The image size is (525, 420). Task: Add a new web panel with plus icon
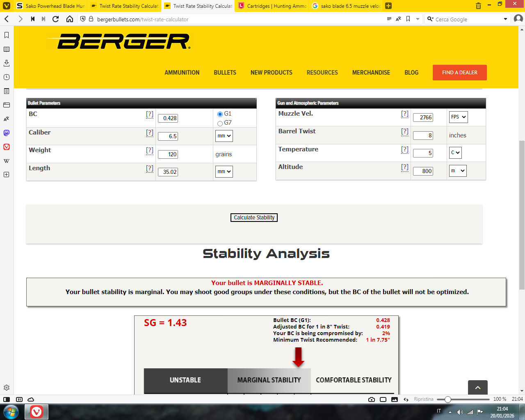[7, 175]
